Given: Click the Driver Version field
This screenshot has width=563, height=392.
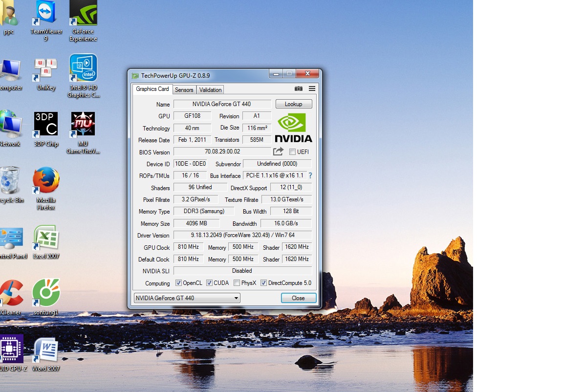Looking at the screenshot, I should [x=243, y=235].
